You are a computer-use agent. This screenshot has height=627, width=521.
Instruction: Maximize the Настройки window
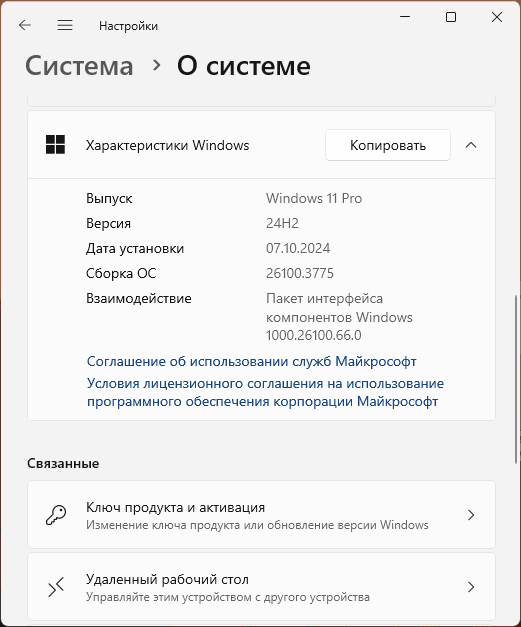coord(451,17)
